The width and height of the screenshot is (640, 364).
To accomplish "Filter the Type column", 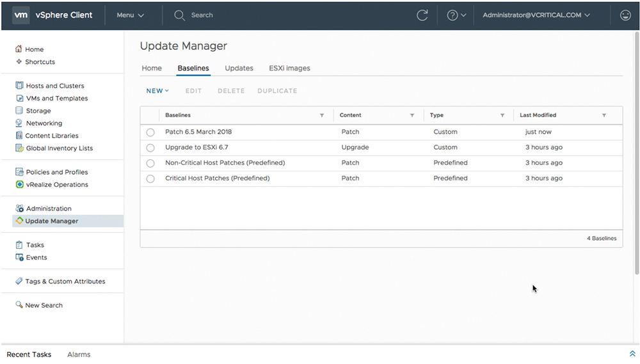I will point(502,116).
